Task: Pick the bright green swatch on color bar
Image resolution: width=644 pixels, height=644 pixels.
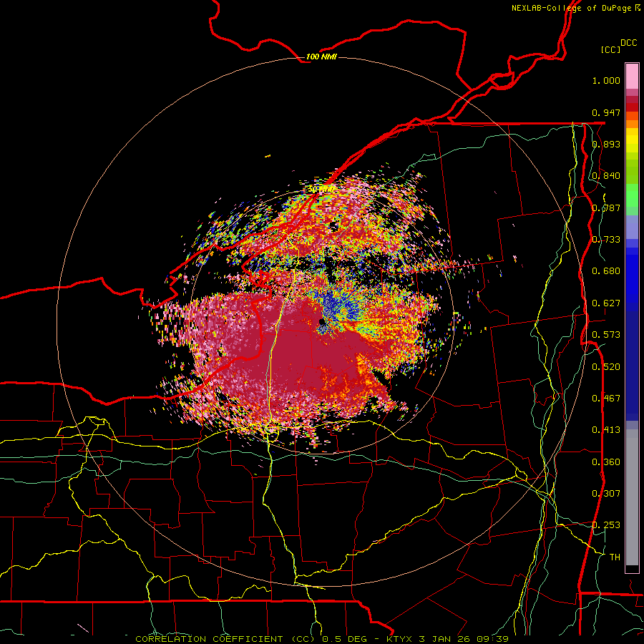Action: tap(632, 195)
